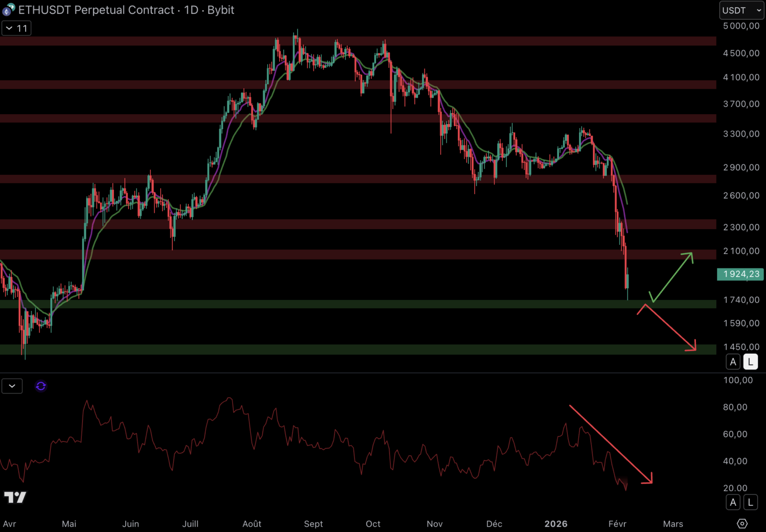Toggle log scale L on the main price axis
This screenshot has height=532, width=766.
[750, 362]
